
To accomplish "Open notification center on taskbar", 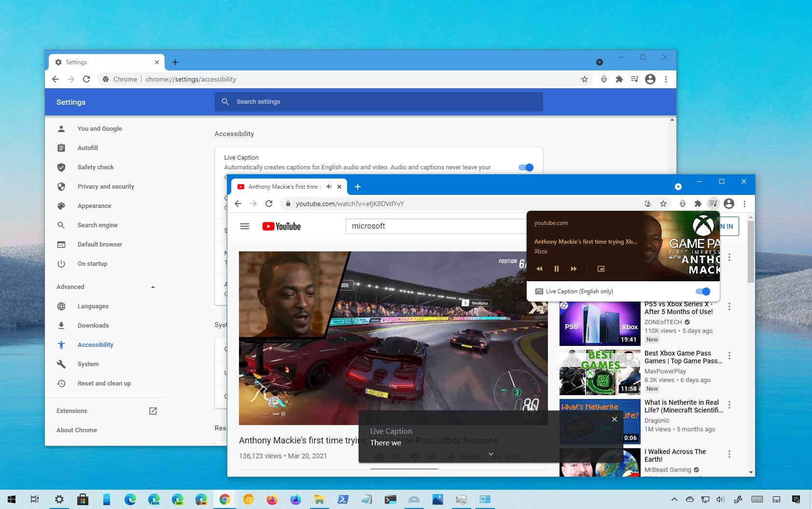I will tap(796, 499).
